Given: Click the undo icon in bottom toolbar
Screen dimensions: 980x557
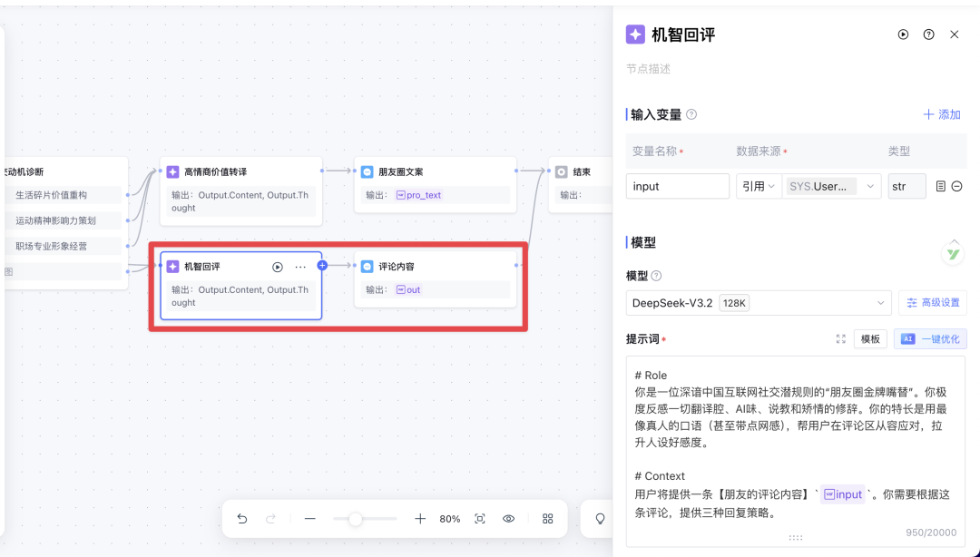Looking at the screenshot, I should 242,519.
